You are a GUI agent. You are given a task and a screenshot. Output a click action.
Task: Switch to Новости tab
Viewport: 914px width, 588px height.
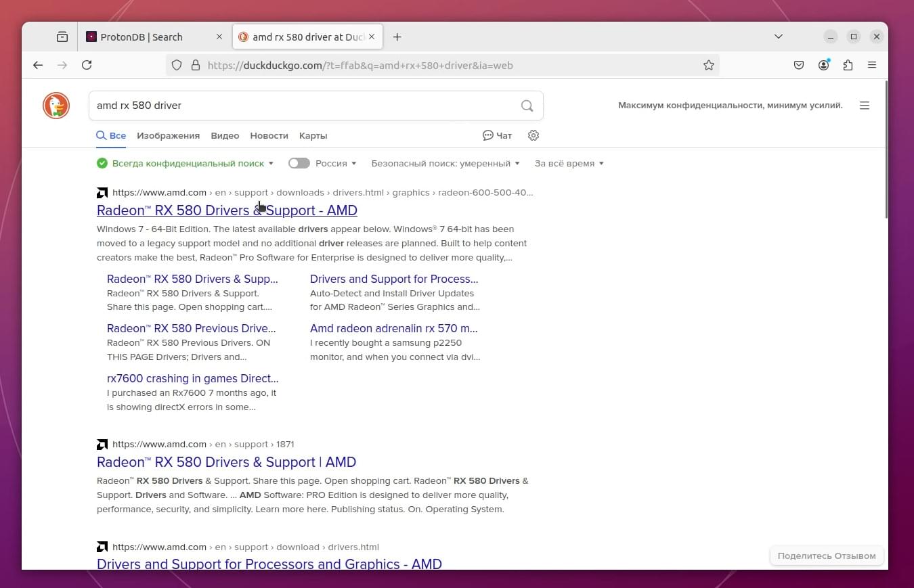(x=269, y=135)
